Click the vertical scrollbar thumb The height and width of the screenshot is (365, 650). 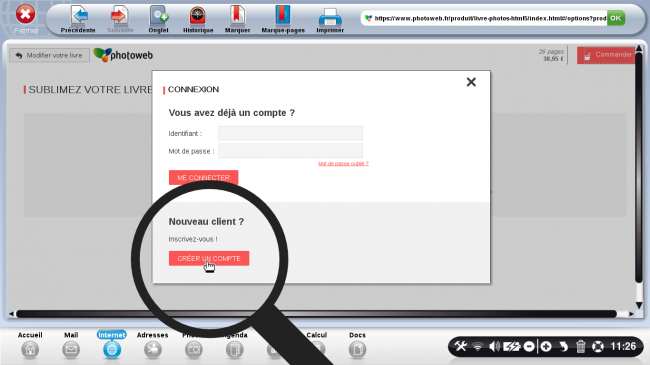[x=639, y=168]
